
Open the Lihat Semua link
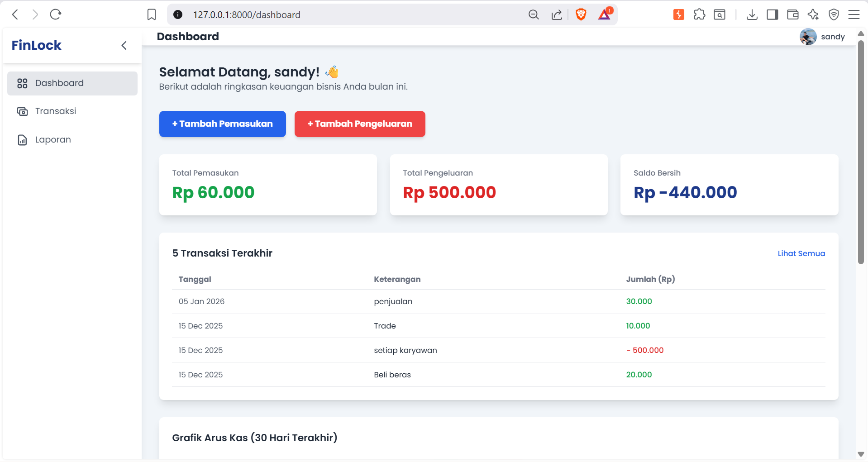tap(801, 253)
